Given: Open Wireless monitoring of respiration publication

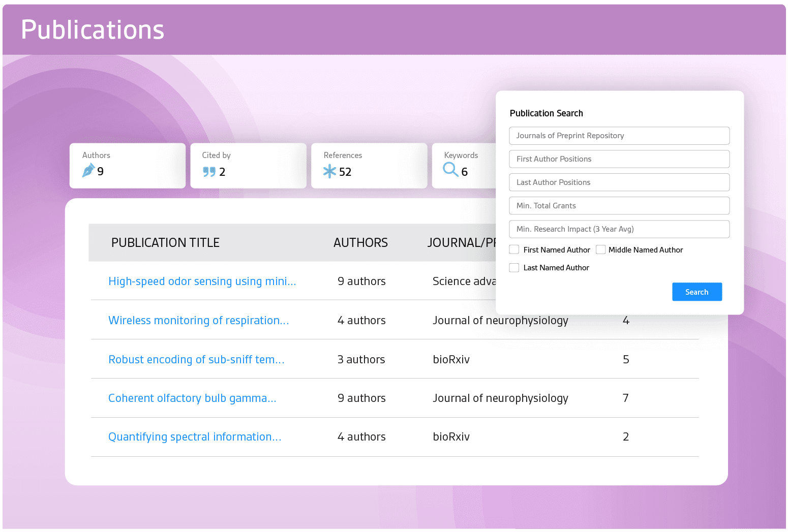Looking at the screenshot, I should tap(199, 321).
